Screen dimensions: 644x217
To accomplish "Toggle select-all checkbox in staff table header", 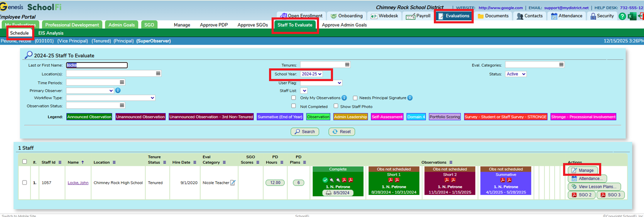I will click(25, 161).
